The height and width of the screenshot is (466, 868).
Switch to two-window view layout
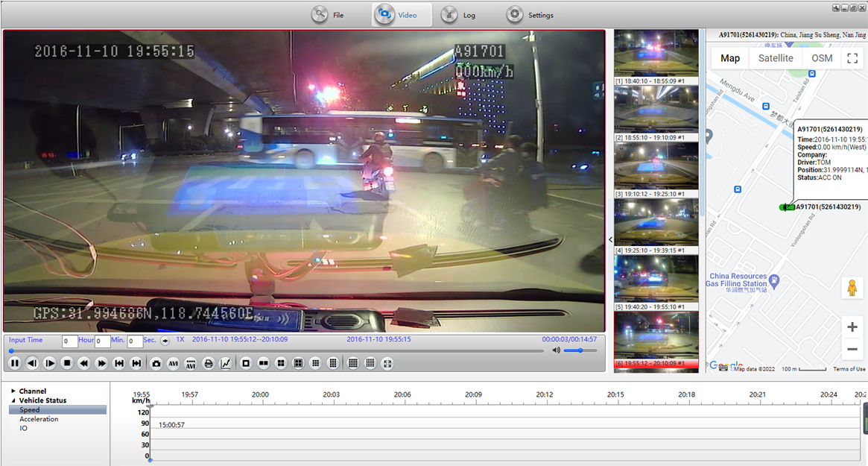264,364
